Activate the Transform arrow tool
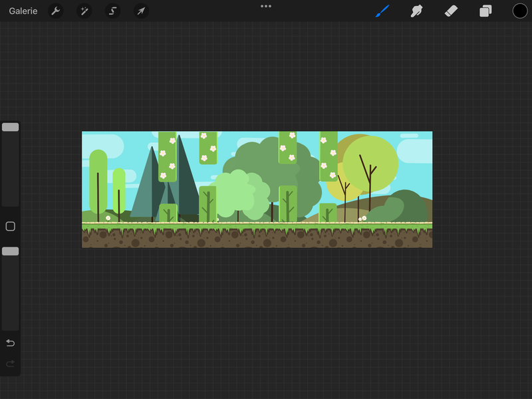Screen dimensions: 532x399 point(141,11)
